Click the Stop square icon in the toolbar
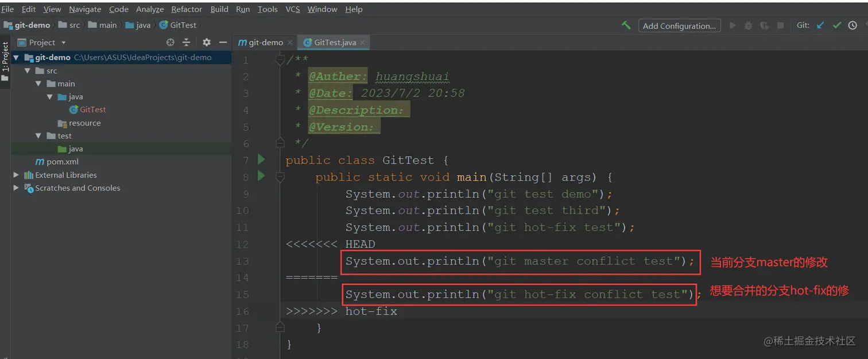 click(780, 25)
